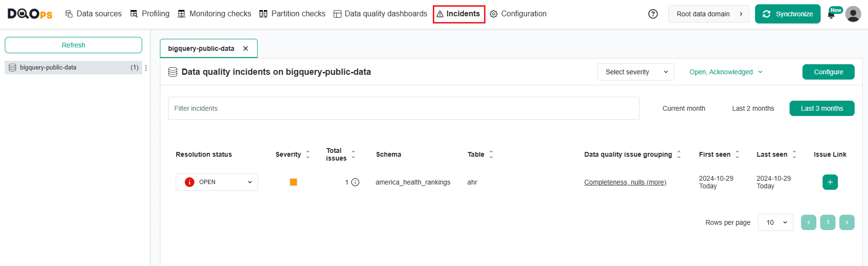Select Last 3 months range
Viewport: 868px width, 266px height.
click(x=822, y=108)
